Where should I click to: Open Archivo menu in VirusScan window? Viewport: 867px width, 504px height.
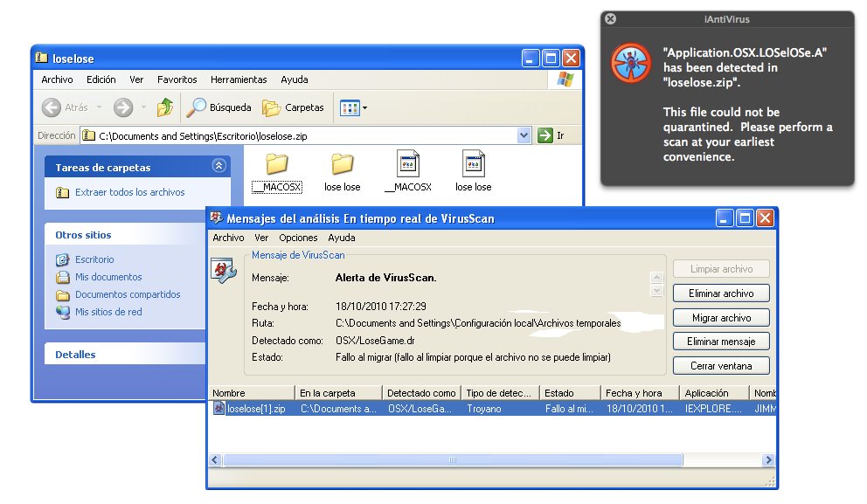tap(228, 238)
